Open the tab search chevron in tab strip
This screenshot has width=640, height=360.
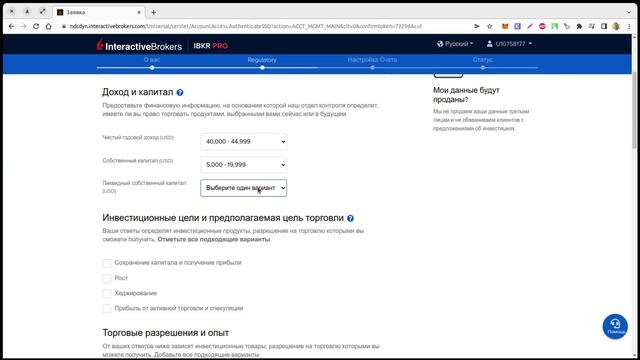(629, 12)
